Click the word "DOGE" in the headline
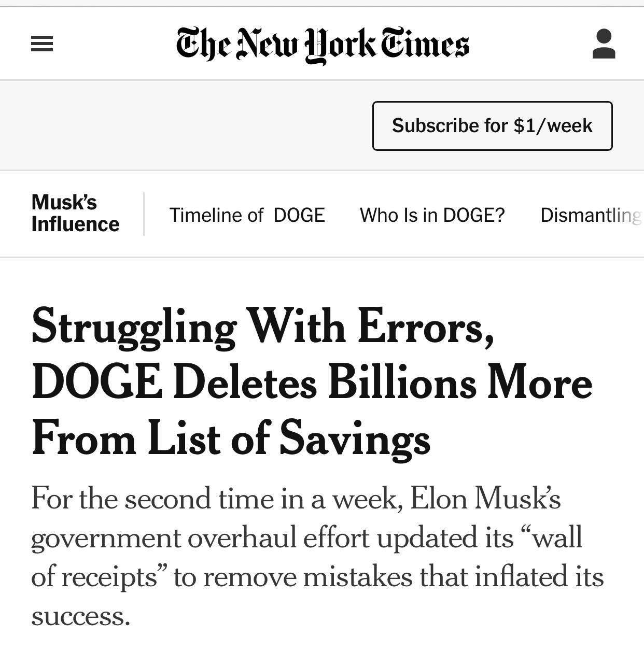This screenshot has width=644, height=651. click(96, 384)
